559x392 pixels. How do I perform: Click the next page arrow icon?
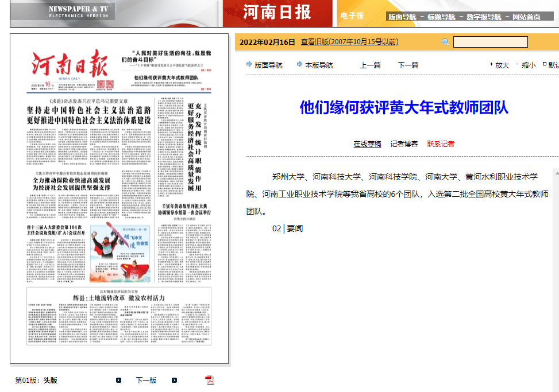(174, 380)
